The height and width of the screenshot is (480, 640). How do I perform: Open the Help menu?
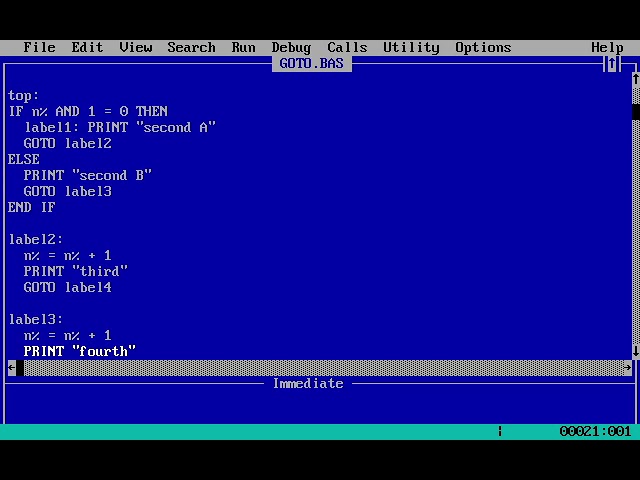[607, 47]
